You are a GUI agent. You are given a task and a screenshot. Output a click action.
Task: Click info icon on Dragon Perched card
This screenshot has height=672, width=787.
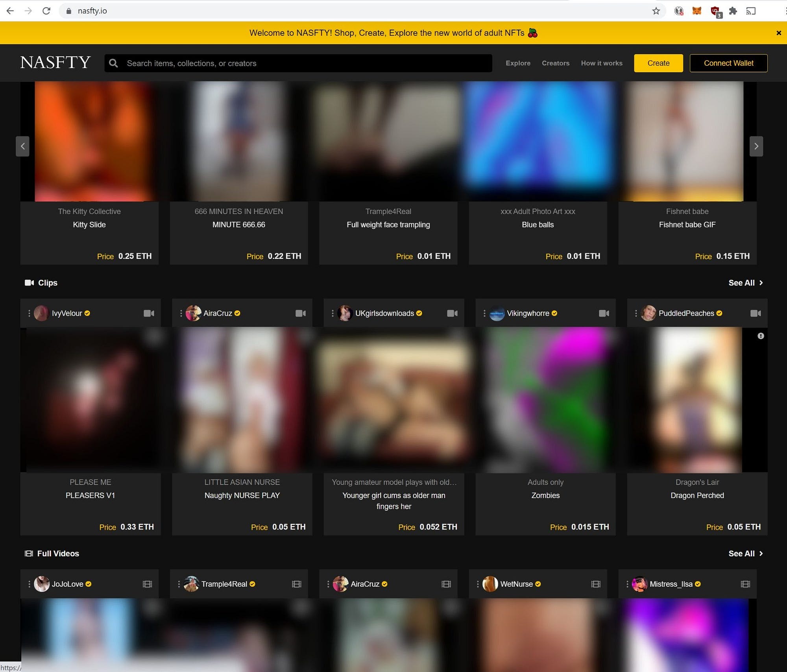click(x=761, y=336)
